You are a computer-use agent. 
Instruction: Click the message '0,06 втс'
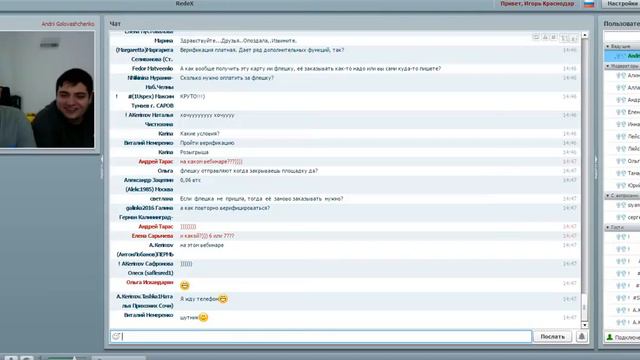[190, 180]
